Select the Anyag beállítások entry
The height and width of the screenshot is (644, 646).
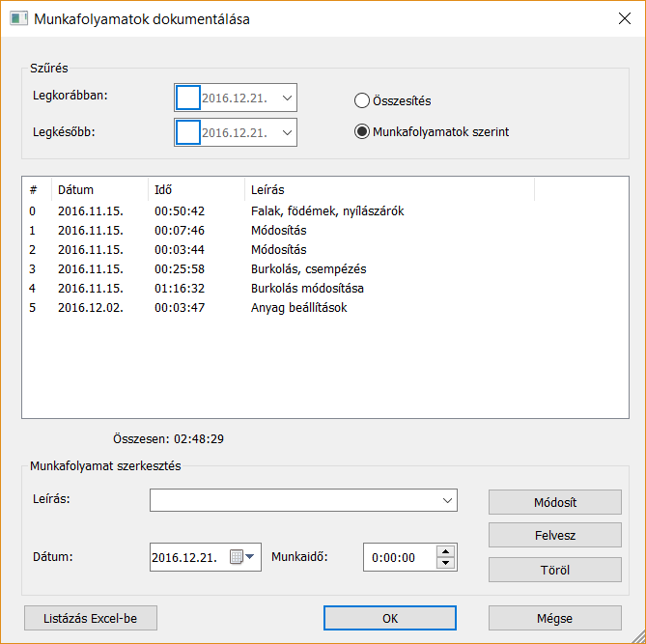tap(297, 307)
